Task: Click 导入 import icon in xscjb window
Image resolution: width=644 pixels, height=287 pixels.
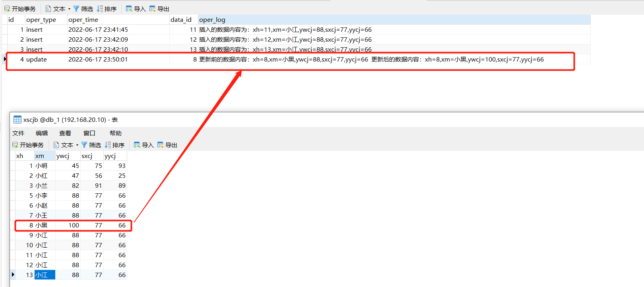Action: [x=137, y=145]
